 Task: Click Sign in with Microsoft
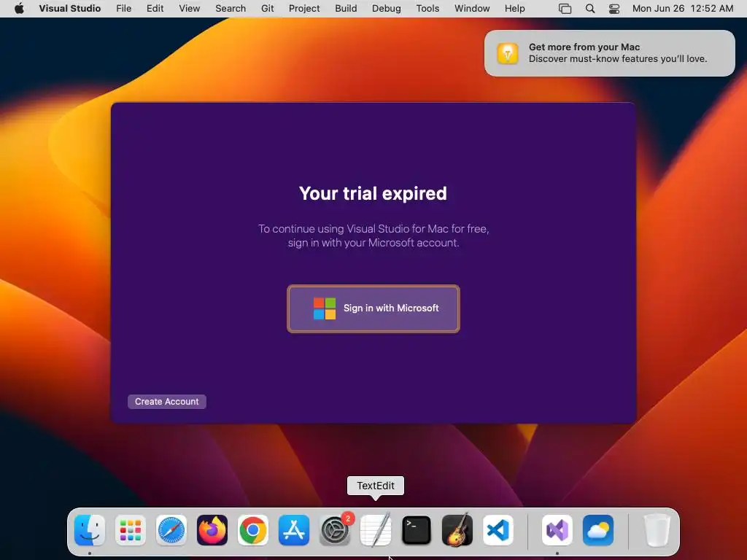[x=373, y=308]
